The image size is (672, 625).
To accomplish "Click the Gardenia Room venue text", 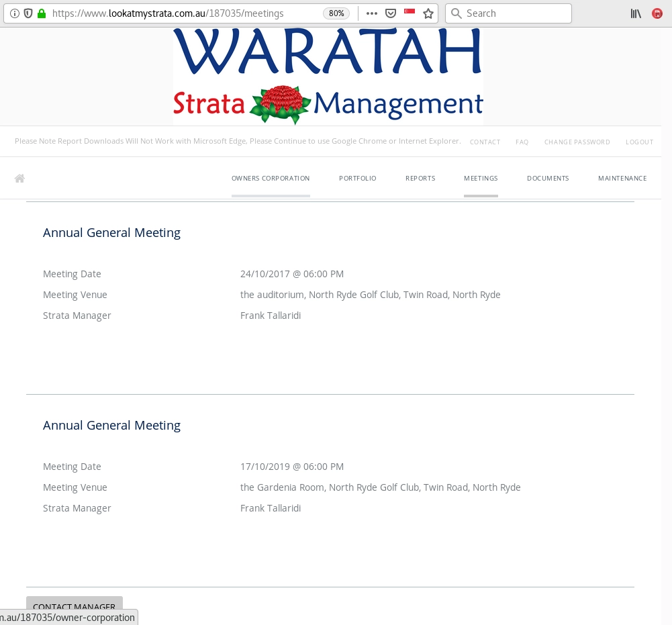I will pos(380,487).
